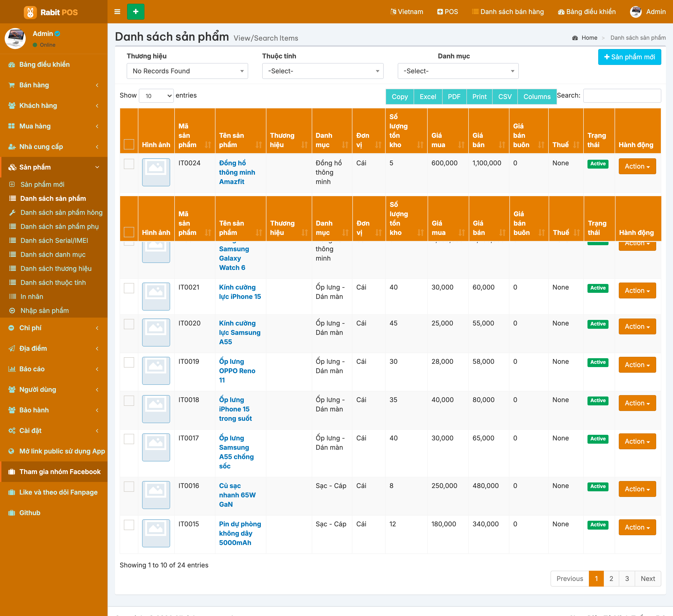673x616 pixels.
Task: Expand the Bán hàng sidebar chevron
Action: point(97,85)
